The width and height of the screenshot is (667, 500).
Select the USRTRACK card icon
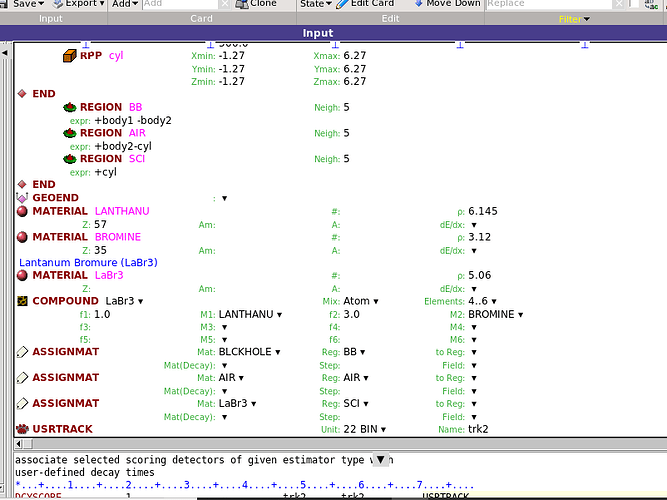coord(22,429)
